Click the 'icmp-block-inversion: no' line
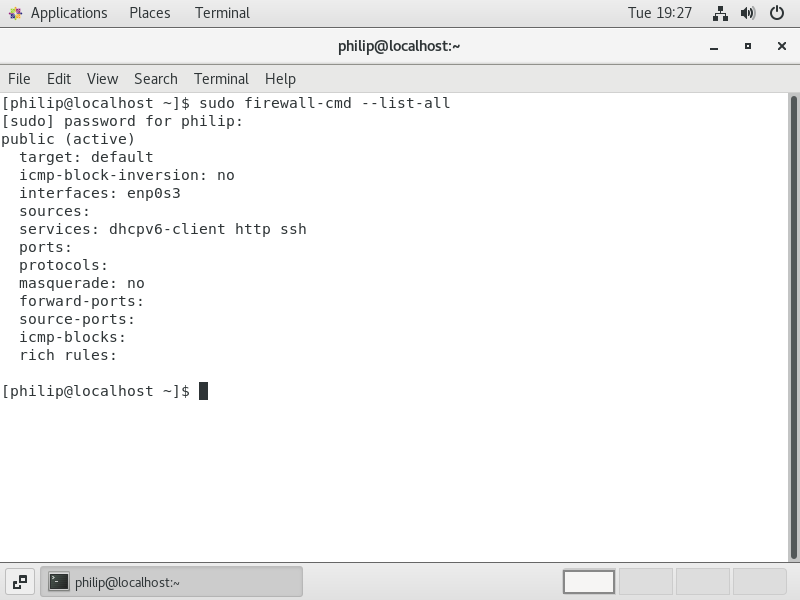This screenshot has width=800, height=600. pyautogui.click(x=127, y=175)
